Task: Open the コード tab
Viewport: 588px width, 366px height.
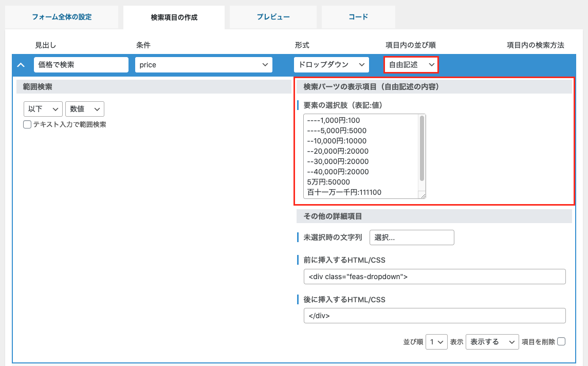Action: [358, 17]
